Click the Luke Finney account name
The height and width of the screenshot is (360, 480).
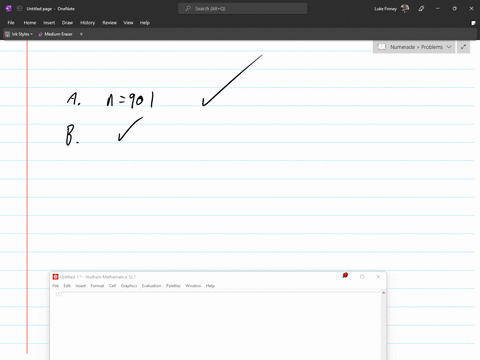pos(385,9)
